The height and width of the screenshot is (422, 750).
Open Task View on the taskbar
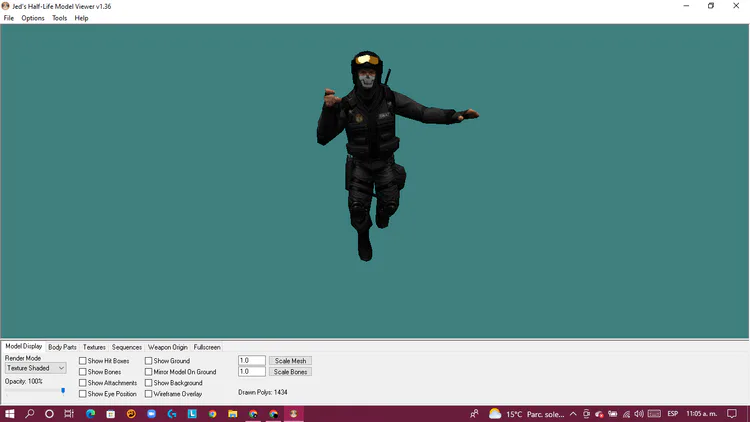[x=69, y=414]
